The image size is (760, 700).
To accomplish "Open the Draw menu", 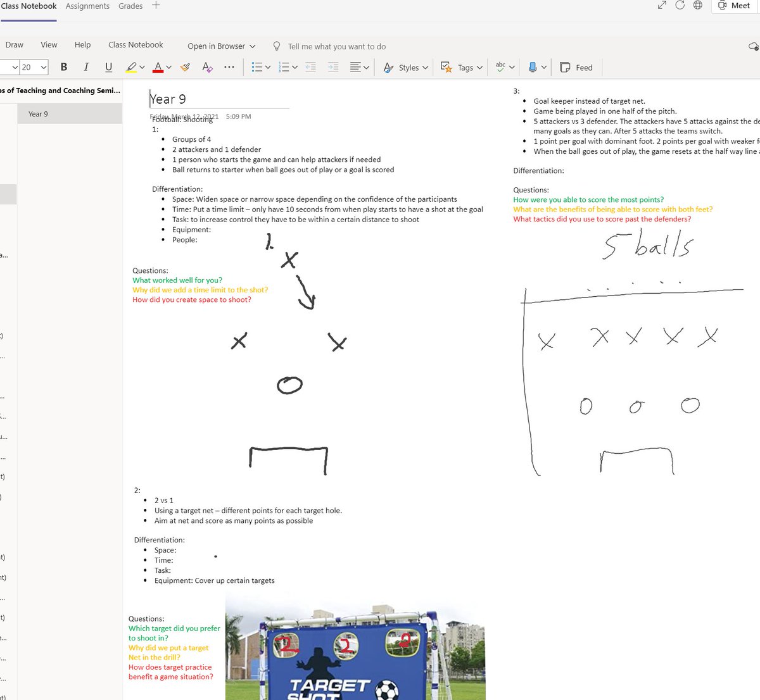I will tap(14, 44).
